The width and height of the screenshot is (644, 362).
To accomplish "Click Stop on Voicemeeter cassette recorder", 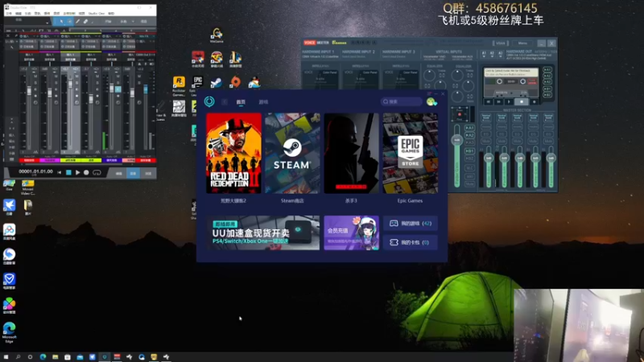I will [x=522, y=101].
